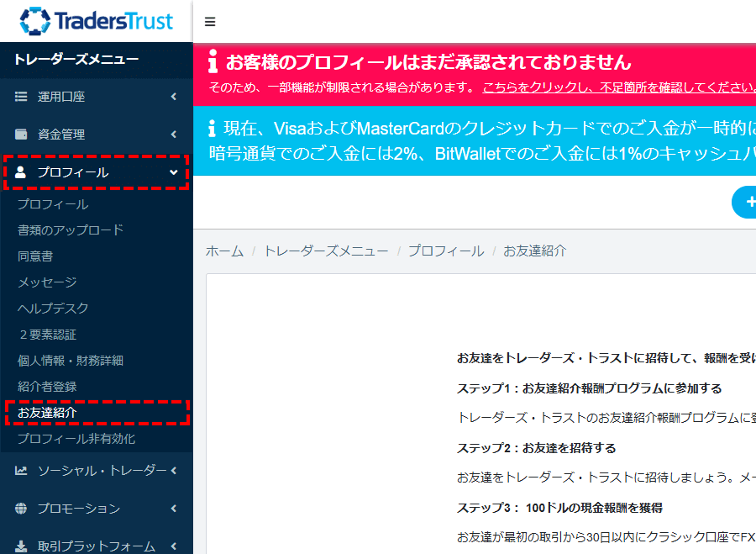
Task: Open 同意書 submenu item
Action: click(35, 256)
